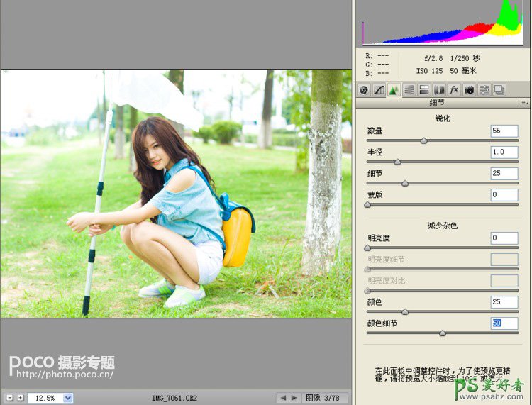The width and height of the screenshot is (532, 405).
Task: Click the 半径 radius value field
Action: tap(504, 152)
